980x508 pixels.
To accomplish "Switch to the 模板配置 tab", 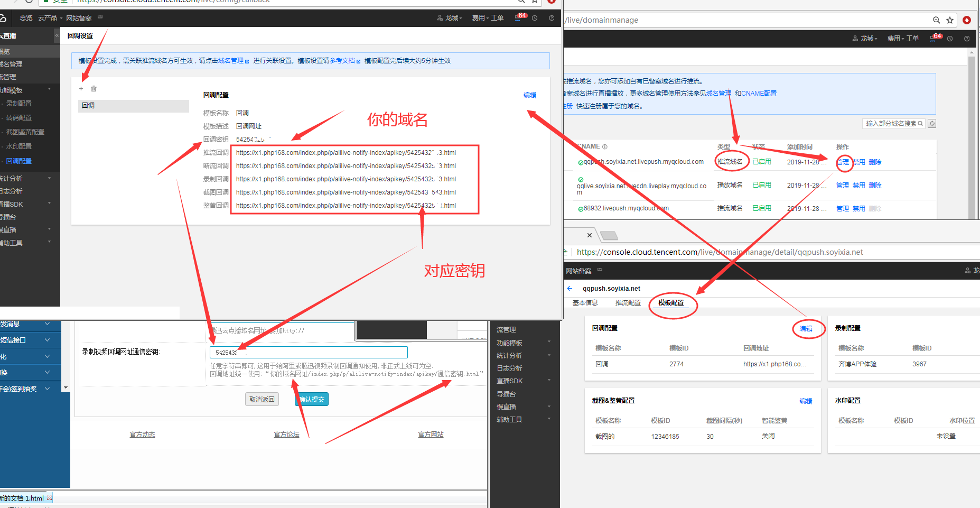I will click(670, 303).
